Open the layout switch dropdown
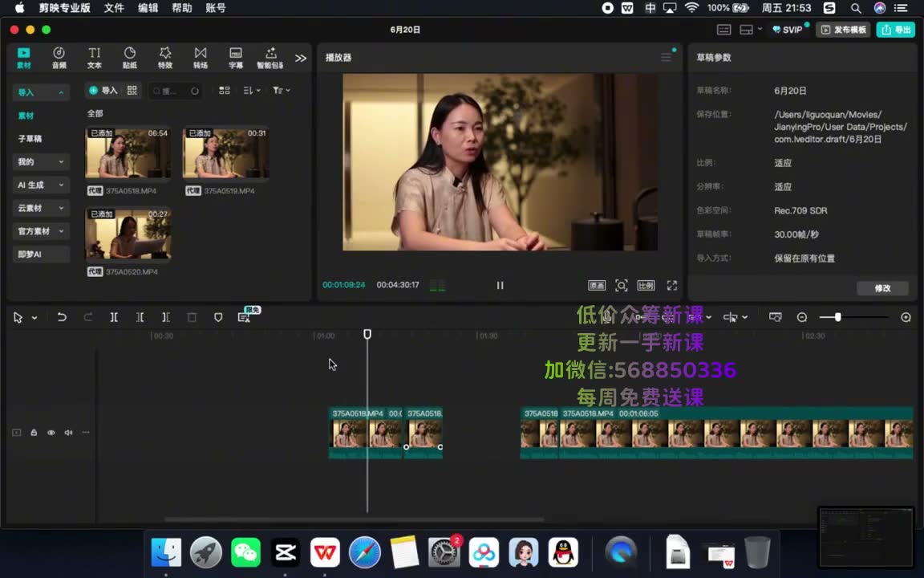The width and height of the screenshot is (924, 578). coord(750,30)
